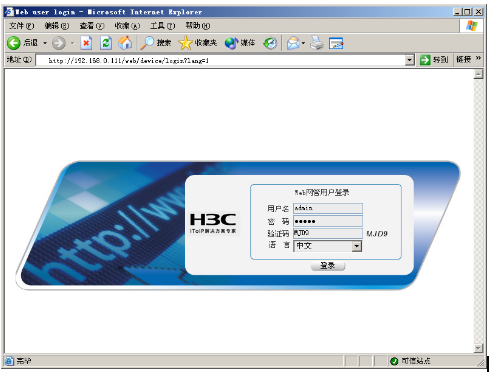
Task: Go to the Home page icon
Action: click(125, 43)
